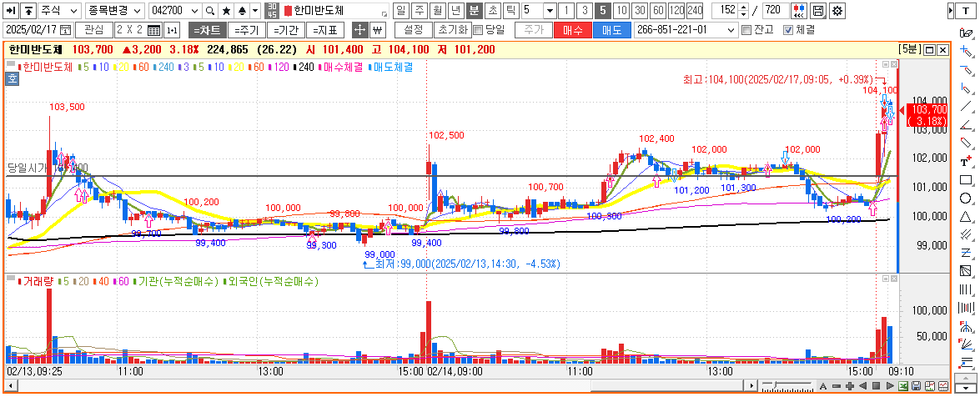
Task: Increase the 152 candle count stepper
Action: pyautogui.click(x=743, y=8)
